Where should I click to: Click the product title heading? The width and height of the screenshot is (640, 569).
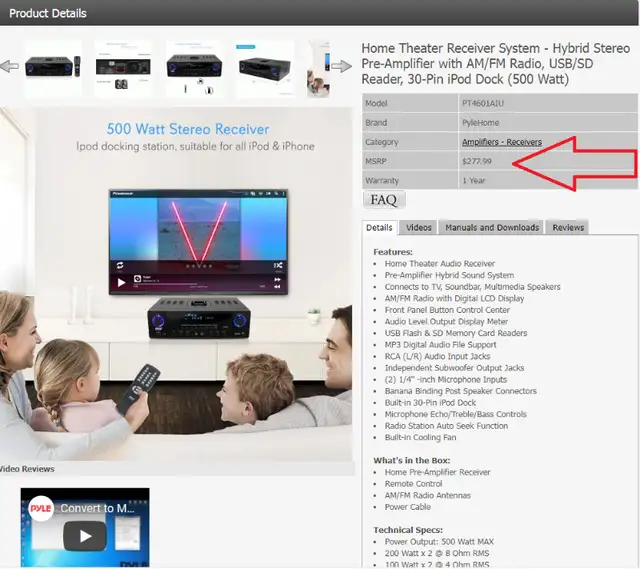point(496,64)
